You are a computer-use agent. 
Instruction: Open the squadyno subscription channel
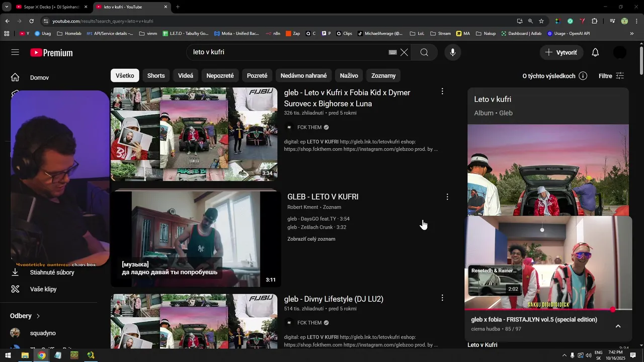click(x=43, y=333)
